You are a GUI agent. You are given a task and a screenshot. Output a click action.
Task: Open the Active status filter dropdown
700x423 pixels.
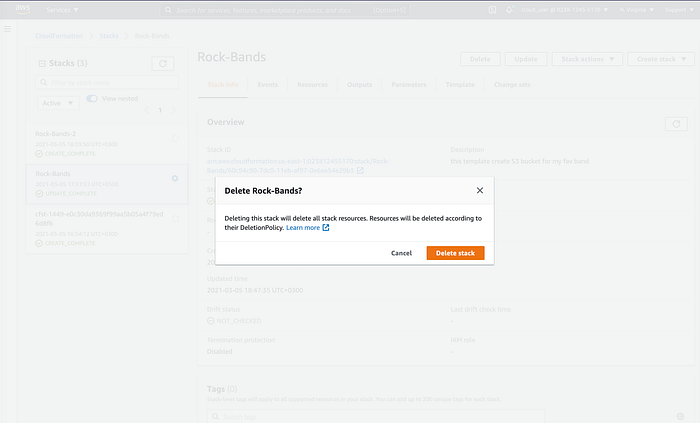click(58, 103)
